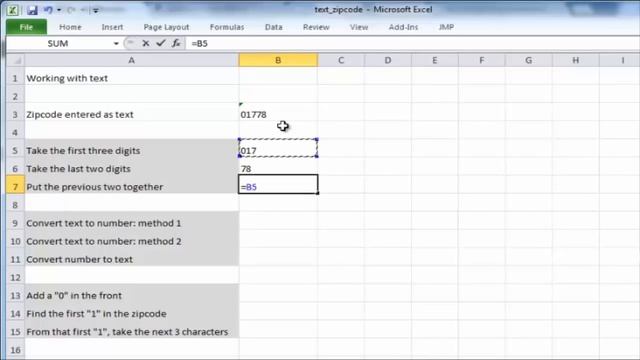Click the formula bar containing =B5

(x=412, y=43)
